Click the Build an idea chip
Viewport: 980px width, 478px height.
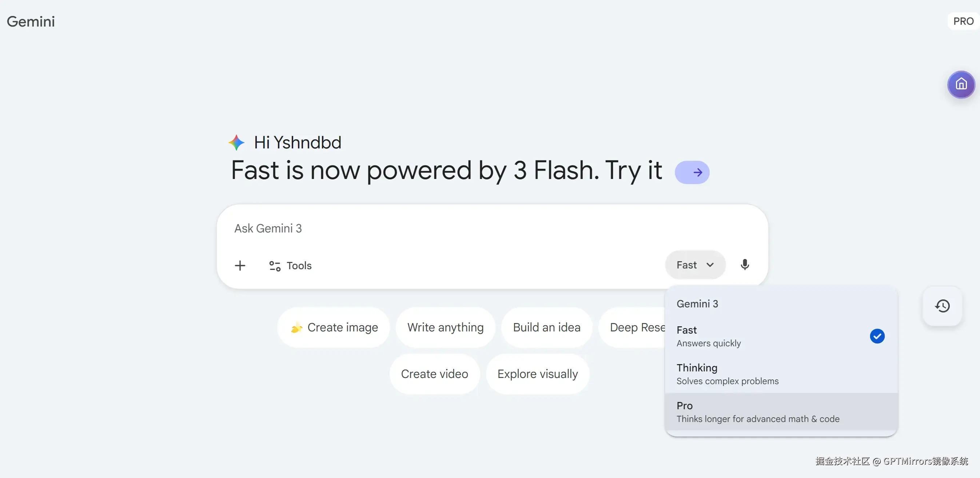point(546,327)
